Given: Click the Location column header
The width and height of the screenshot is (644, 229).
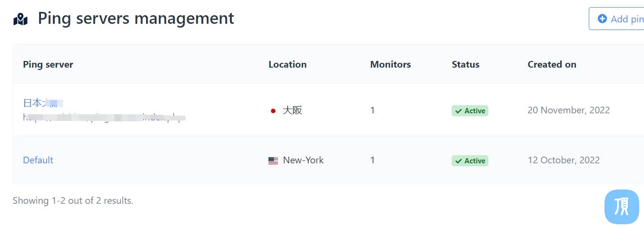Looking at the screenshot, I should tap(287, 64).
